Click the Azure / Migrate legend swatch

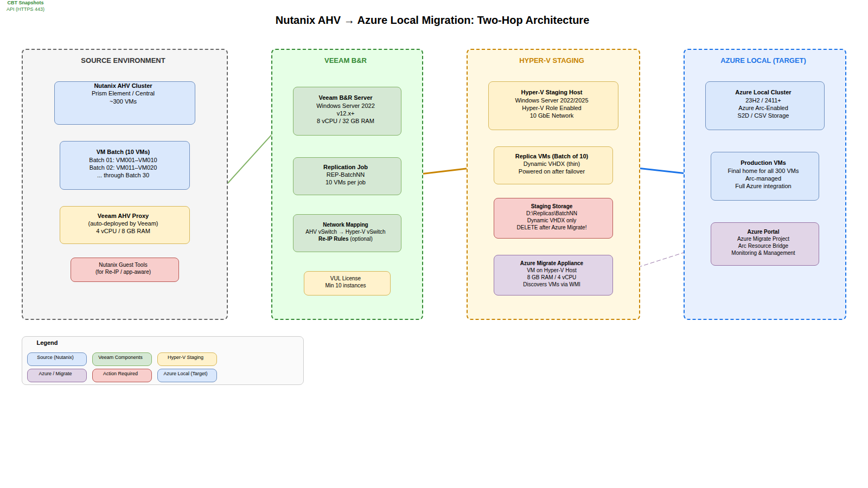point(57,375)
